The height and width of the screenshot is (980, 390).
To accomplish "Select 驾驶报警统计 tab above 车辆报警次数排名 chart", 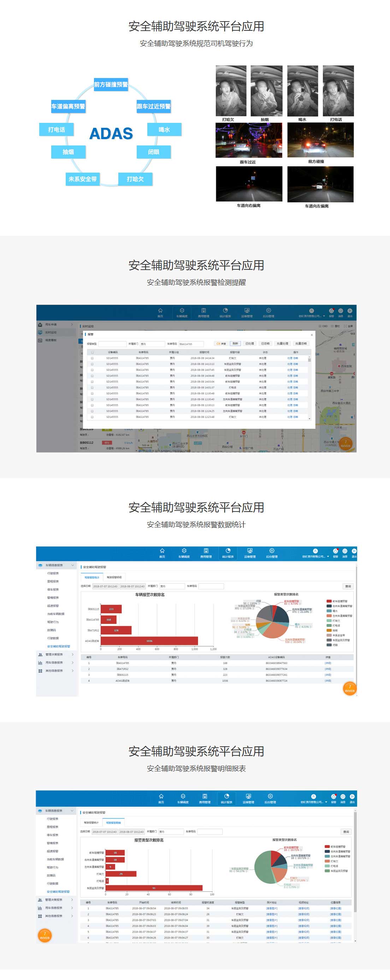I will pos(92,577).
